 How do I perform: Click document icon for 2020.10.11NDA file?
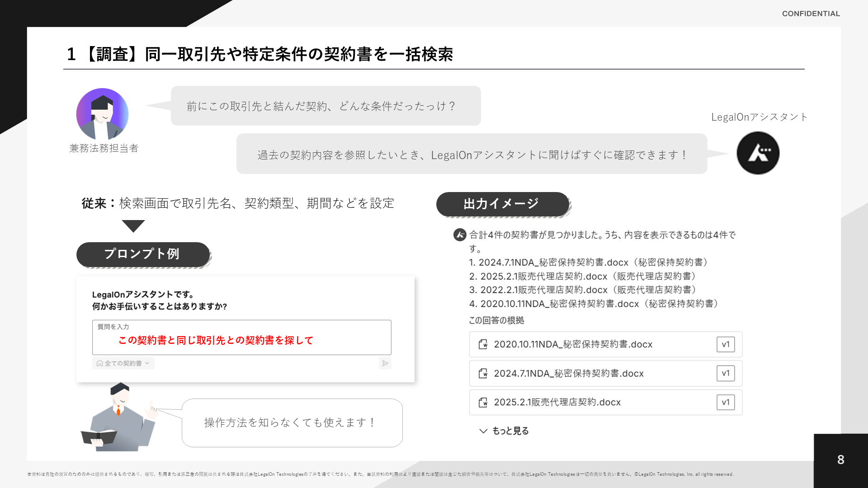483,344
